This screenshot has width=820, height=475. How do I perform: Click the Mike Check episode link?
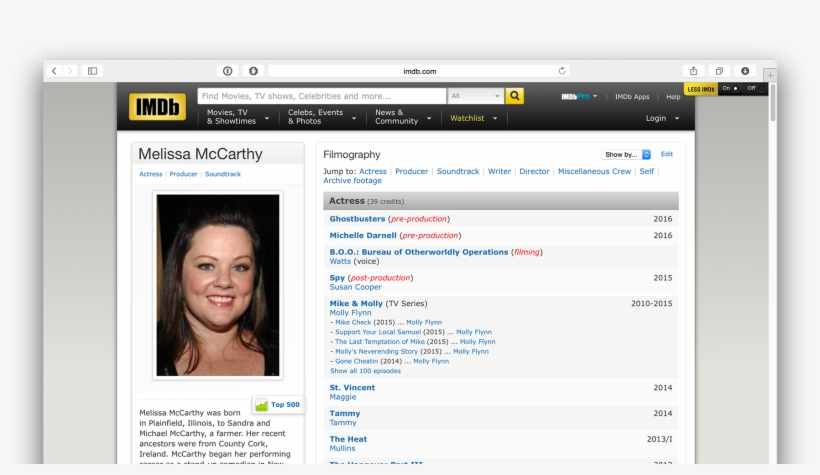click(x=353, y=322)
